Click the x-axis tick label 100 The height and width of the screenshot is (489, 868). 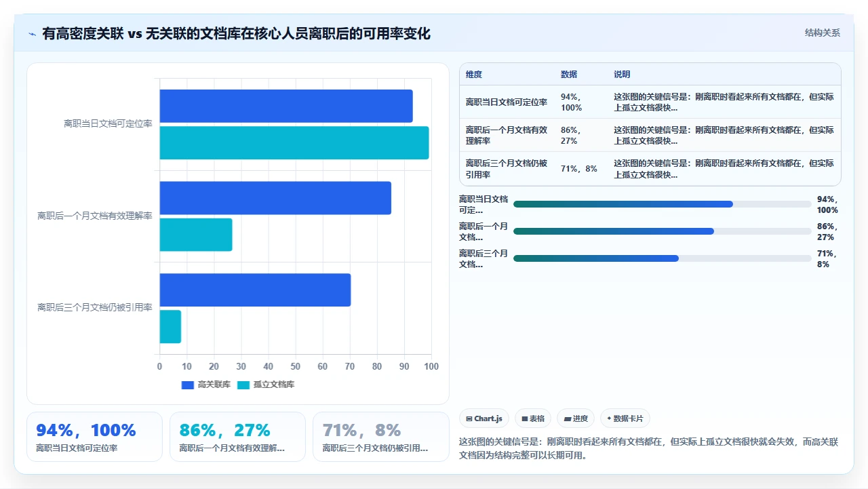431,366
